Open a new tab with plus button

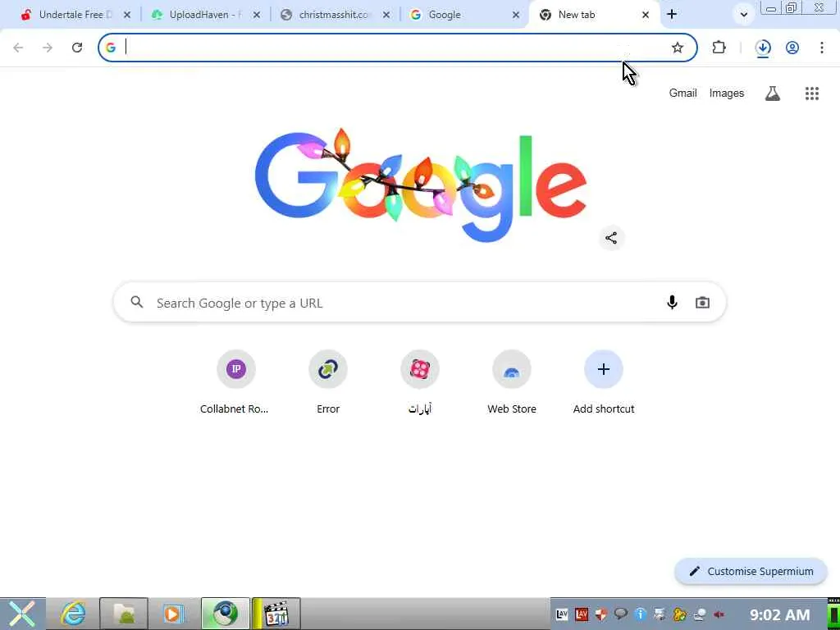click(672, 15)
